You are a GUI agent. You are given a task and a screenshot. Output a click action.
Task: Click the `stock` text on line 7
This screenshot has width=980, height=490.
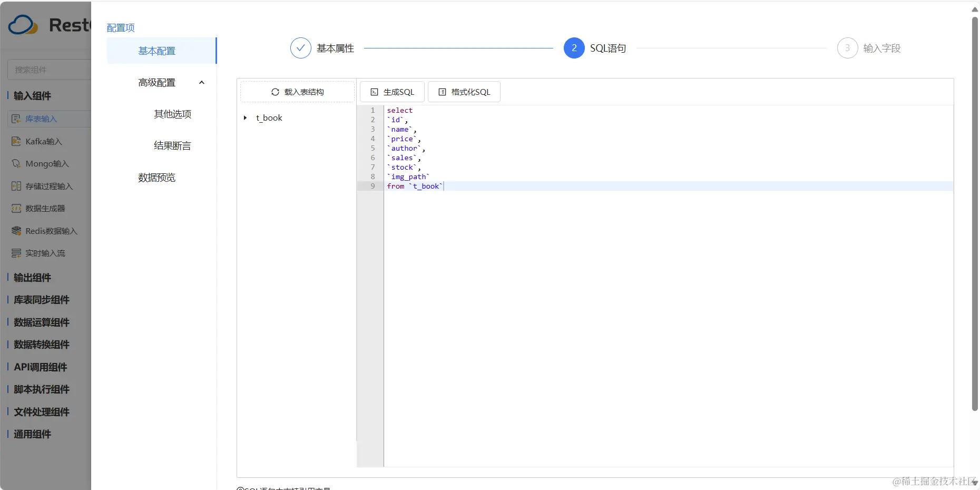pyautogui.click(x=402, y=167)
